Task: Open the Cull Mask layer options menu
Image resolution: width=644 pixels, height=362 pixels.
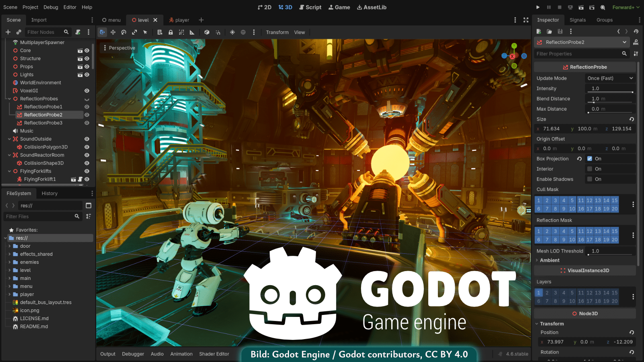Action: pyautogui.click(x=633, y=204)
